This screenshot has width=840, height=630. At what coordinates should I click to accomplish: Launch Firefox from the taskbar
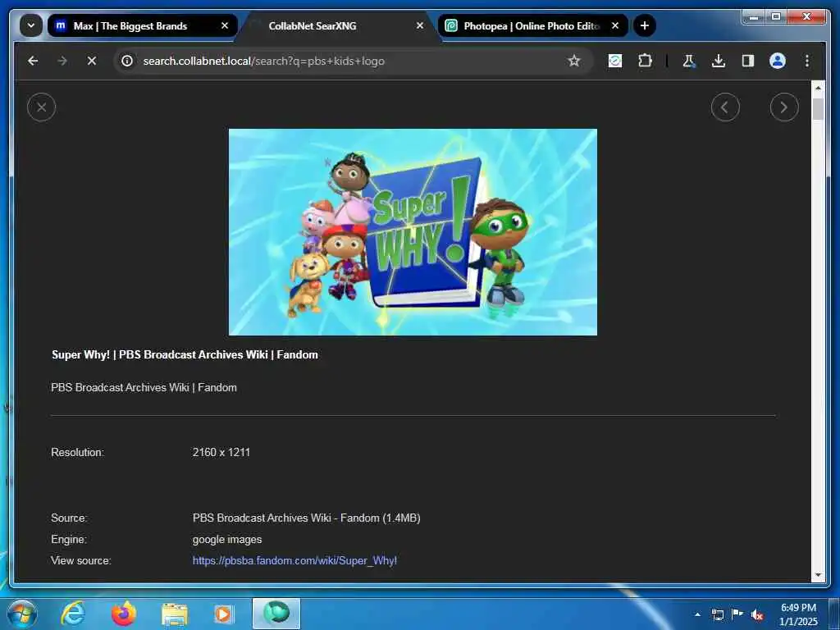pyautogui.click(x=124, y=614)
